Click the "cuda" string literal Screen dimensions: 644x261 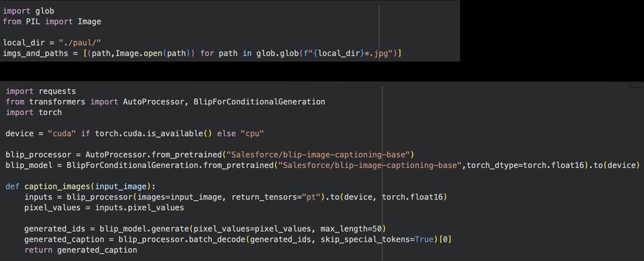tap(62, 134)
